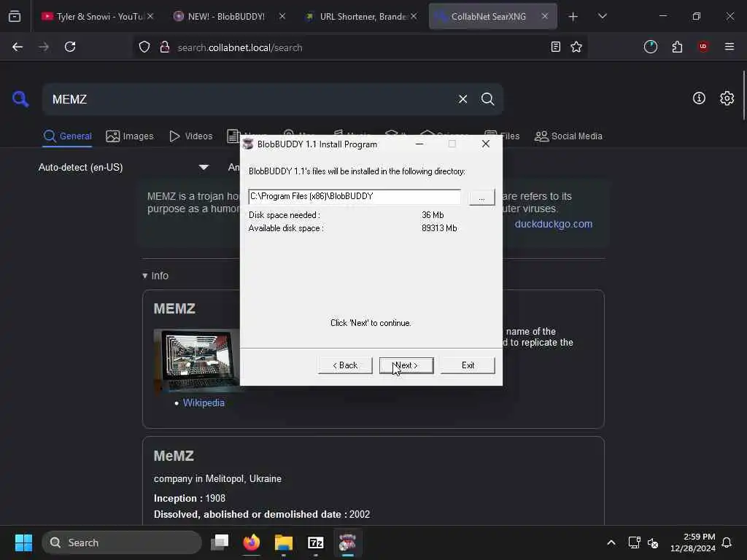Click the MEMZ search query field

(248, 99)
